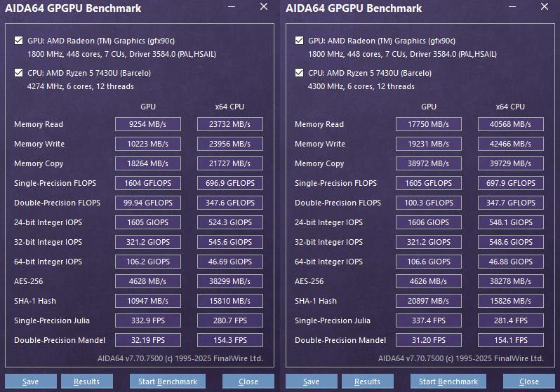Toggle the CPU Ryzen checkbox in right window
This screenshot has width=560, height=392.
point(299,73)
